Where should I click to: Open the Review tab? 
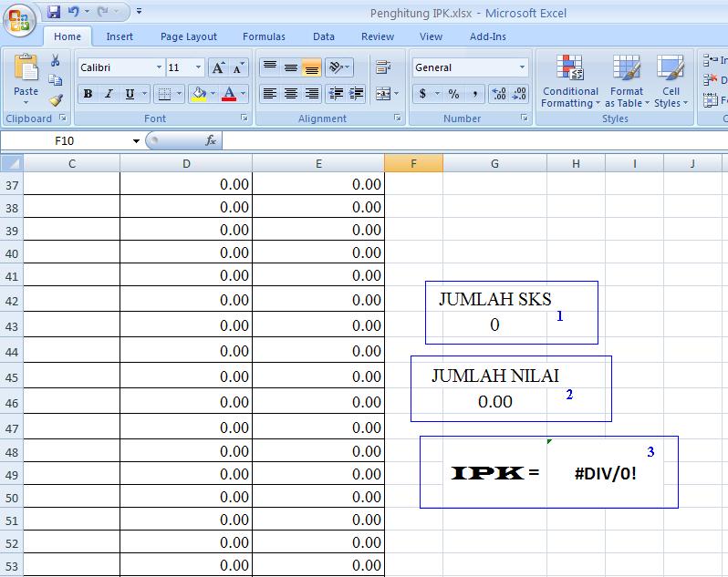378,36
